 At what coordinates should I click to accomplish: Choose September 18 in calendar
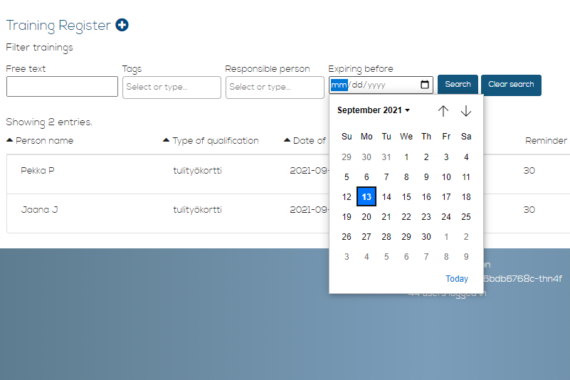coord(466,197)
